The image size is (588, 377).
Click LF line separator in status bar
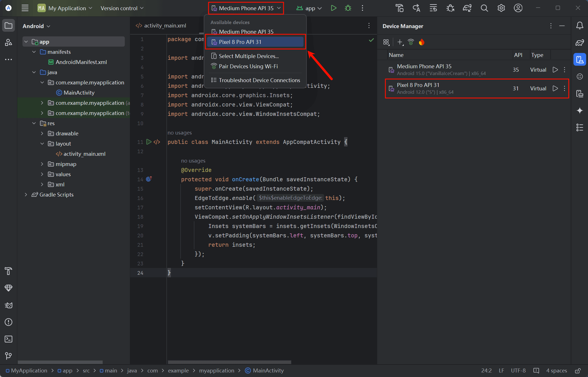pyautogui.click(x=501, y=370)
